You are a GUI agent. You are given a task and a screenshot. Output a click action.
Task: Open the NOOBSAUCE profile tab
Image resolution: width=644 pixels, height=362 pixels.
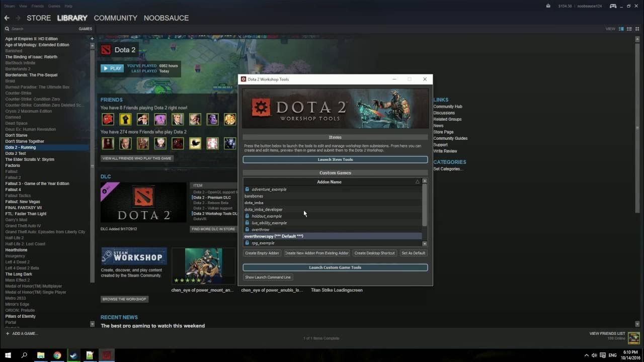coord(166,18)
